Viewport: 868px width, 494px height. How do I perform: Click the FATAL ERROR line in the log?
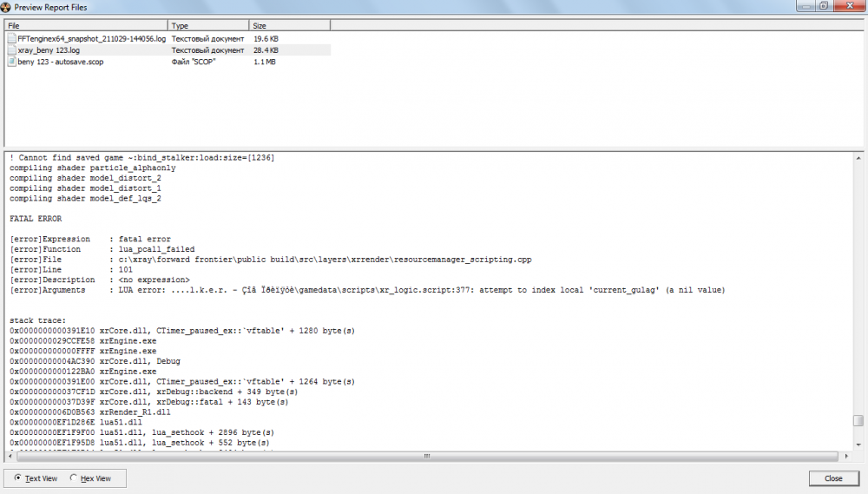36,219
